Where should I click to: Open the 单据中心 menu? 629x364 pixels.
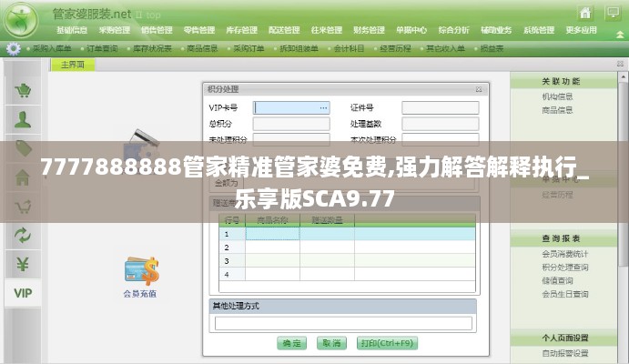coord(411,30)
